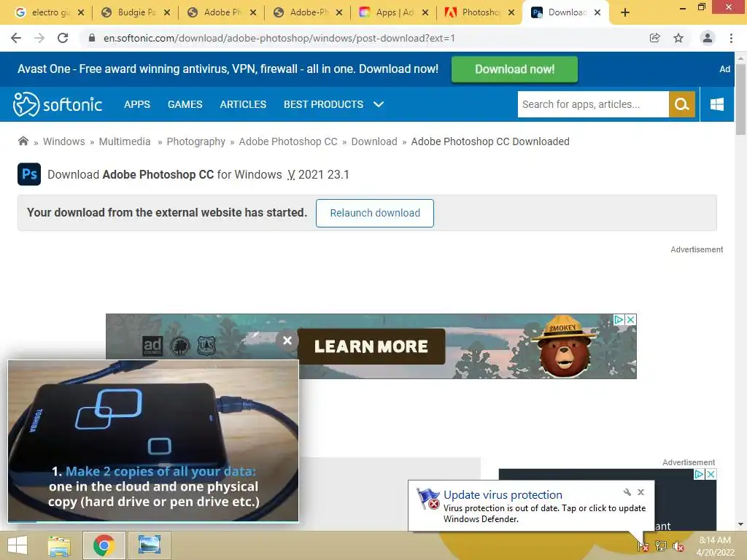Close the electro gu tab
Screen dimensions: 747x560
coord(81,13)
